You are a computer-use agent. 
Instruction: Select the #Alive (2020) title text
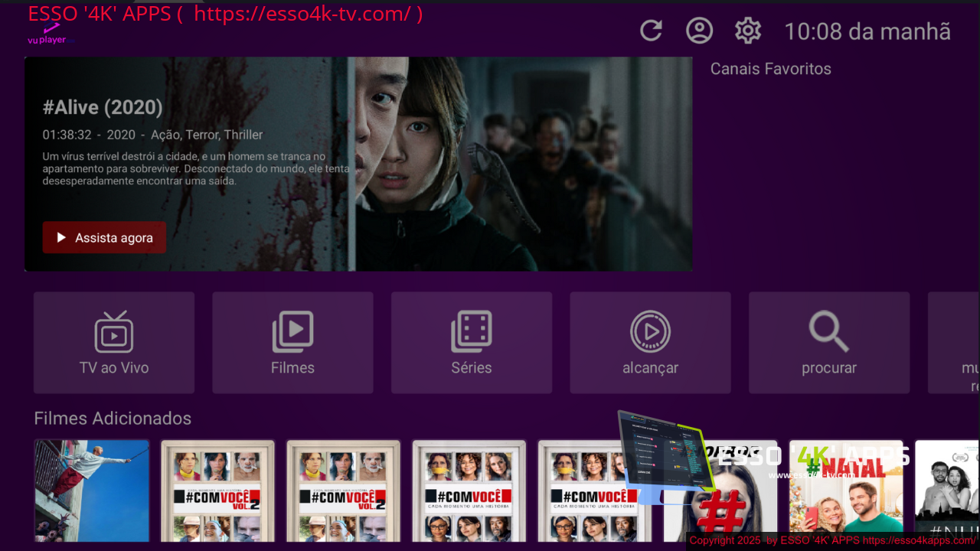(x=103, y=107)
